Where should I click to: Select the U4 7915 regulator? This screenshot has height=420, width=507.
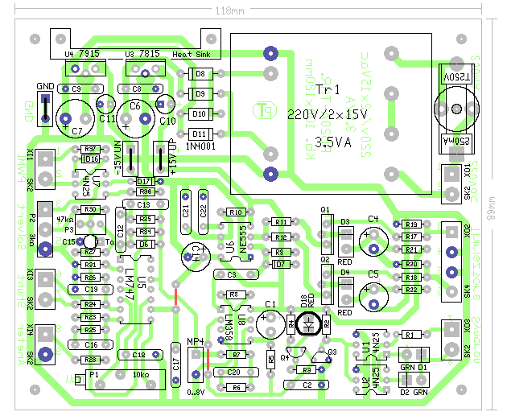(x=85, y=68)
